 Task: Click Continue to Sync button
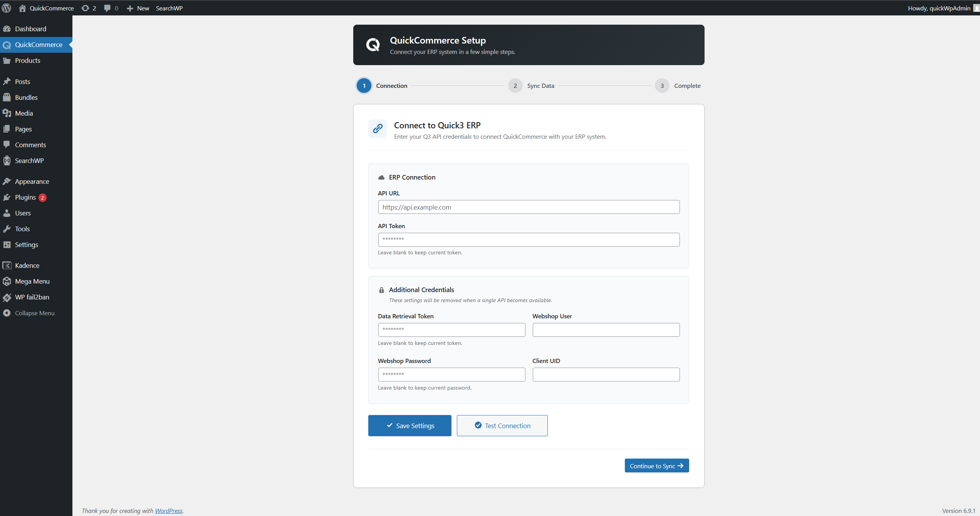656,466
